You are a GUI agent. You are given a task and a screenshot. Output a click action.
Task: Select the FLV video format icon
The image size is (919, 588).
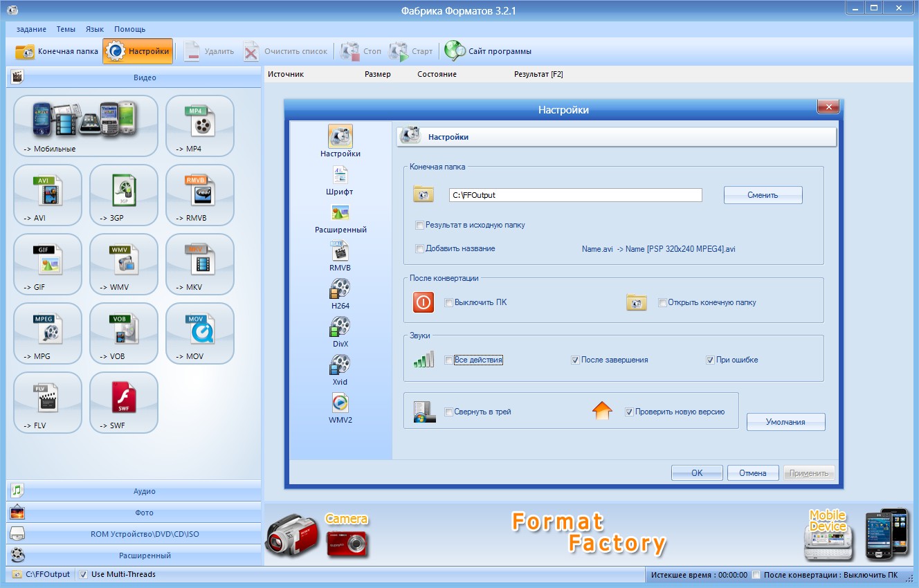tap(48, 403)
